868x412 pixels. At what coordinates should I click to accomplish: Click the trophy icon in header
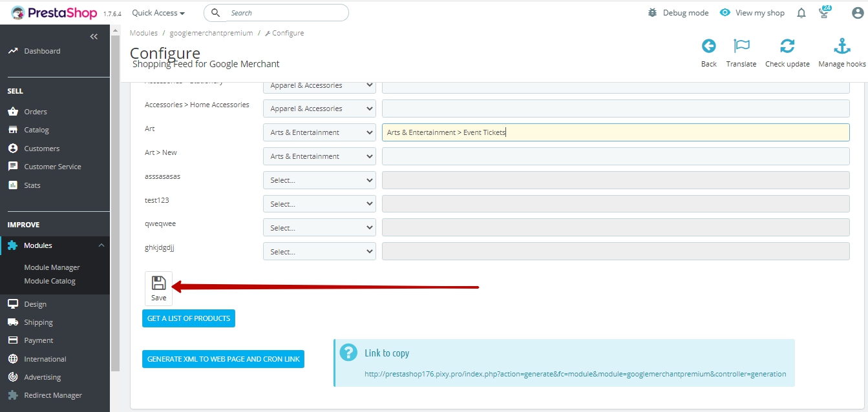click(x=824, y=13)
